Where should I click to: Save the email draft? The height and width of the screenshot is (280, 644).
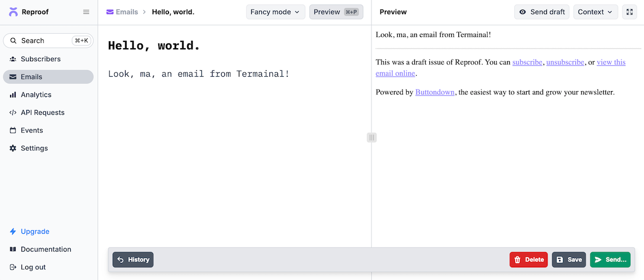coord(569,260)
